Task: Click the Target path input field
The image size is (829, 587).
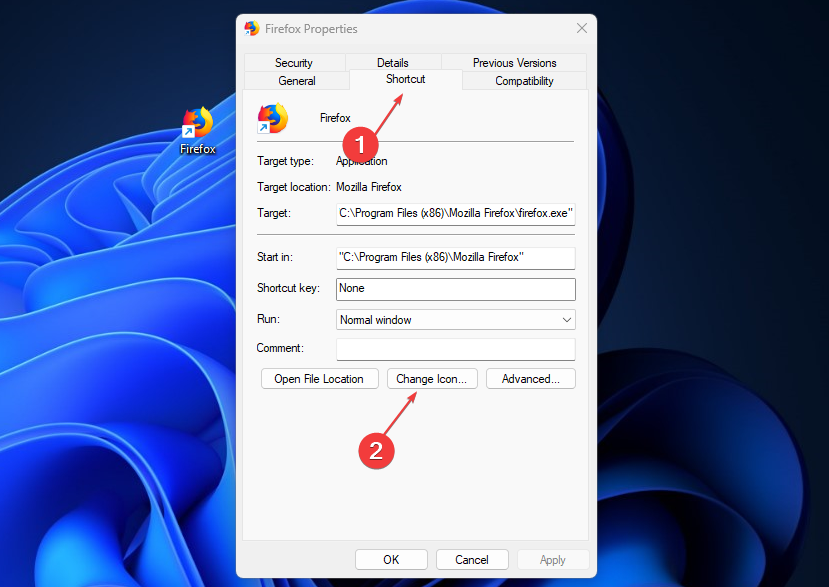Action: click(456, 214)
